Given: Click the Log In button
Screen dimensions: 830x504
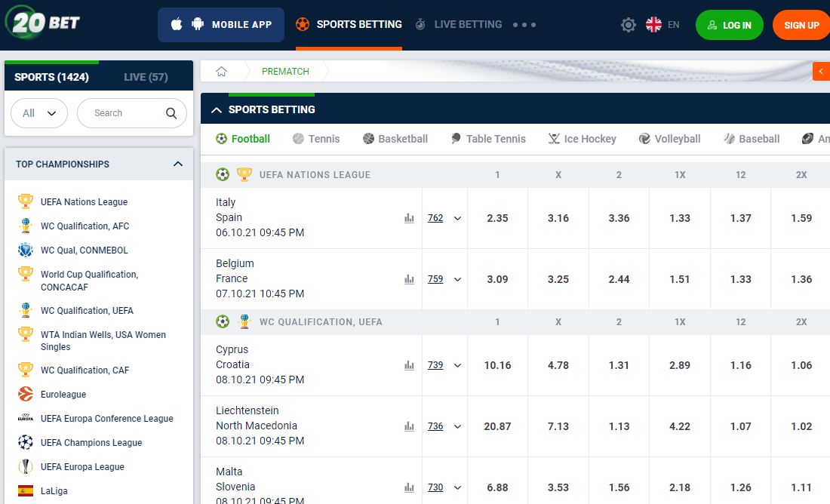Looking at the screenshot, I should (x=730, y=25).
